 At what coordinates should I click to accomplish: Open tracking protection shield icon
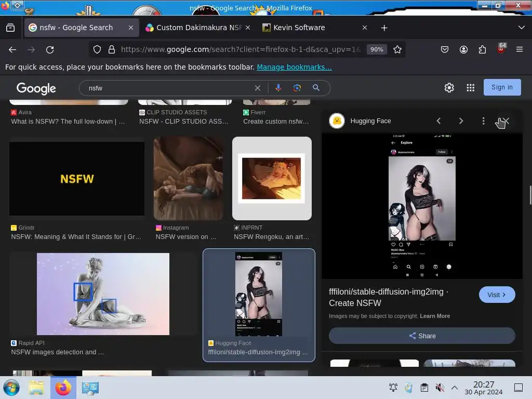[x=97, y=49]
